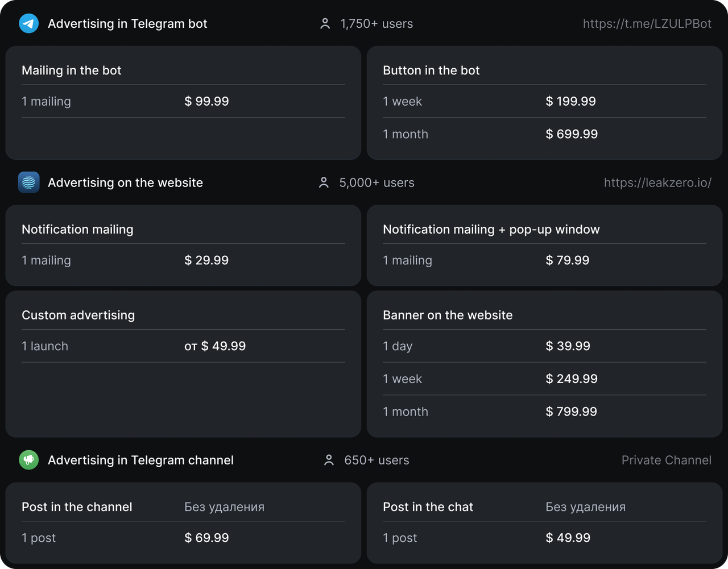Click the 5,000+ users text
Image resolution: width=728 pixels, height=569 pixels.
(377, 182)
